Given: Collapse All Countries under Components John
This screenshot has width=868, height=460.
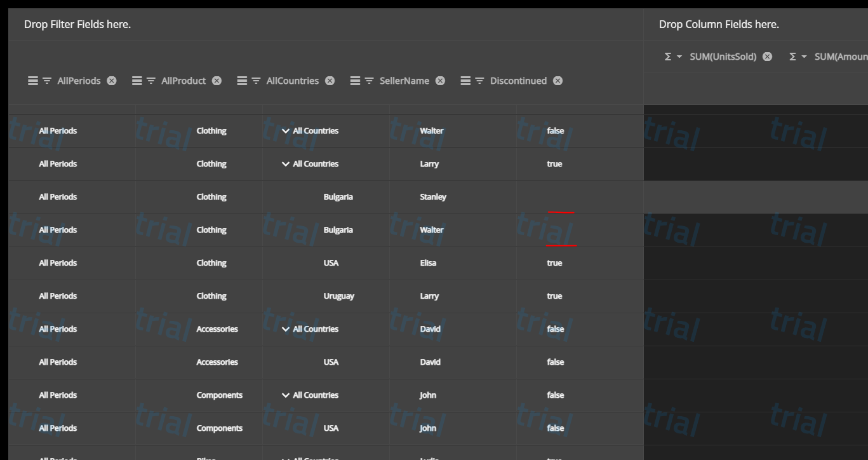Looking at the screenshot, I should 286,395.
